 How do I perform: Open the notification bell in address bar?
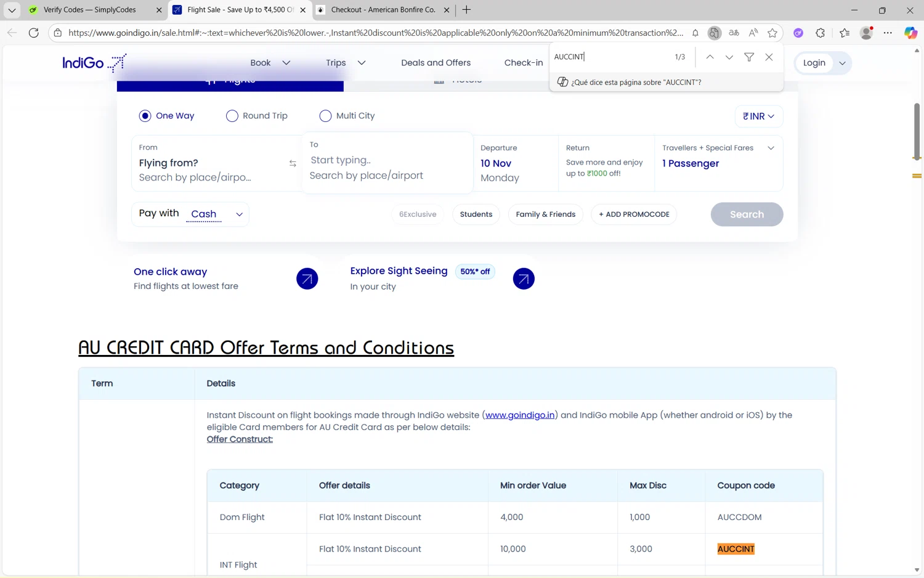695,33
